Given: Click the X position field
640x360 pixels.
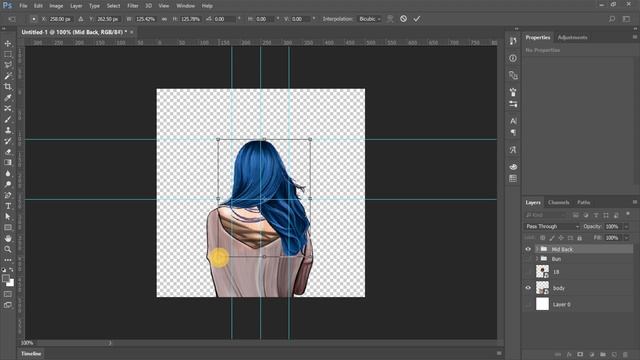Looking at the screenshot, I should click(60, 19).
